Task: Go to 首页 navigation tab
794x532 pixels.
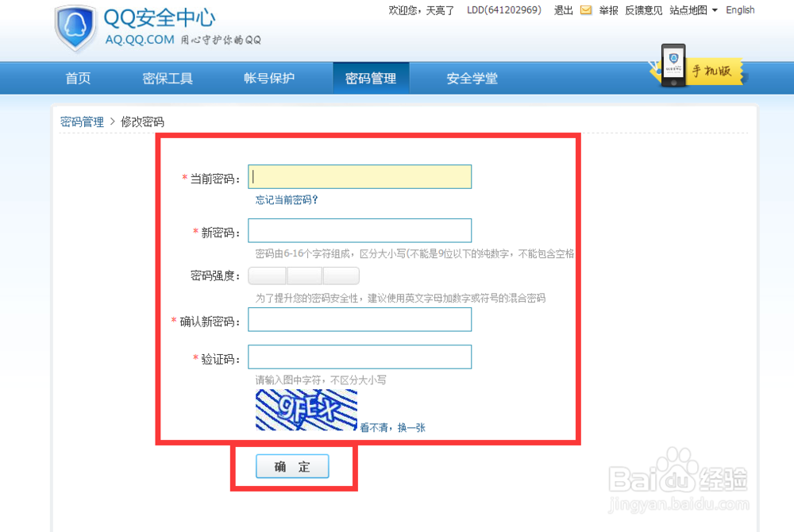Action: (78, 79)
